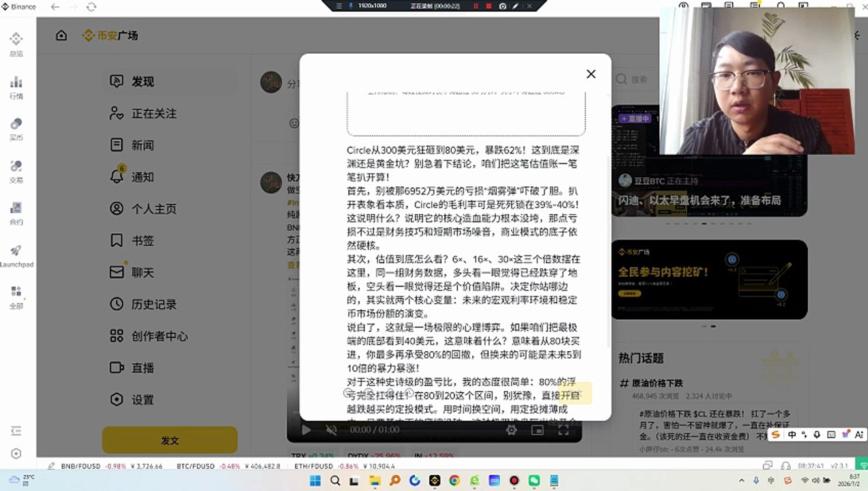Refresh the Binance page
Image resolution: width=868 pixels, height=491 pixels.
(91, 7)
